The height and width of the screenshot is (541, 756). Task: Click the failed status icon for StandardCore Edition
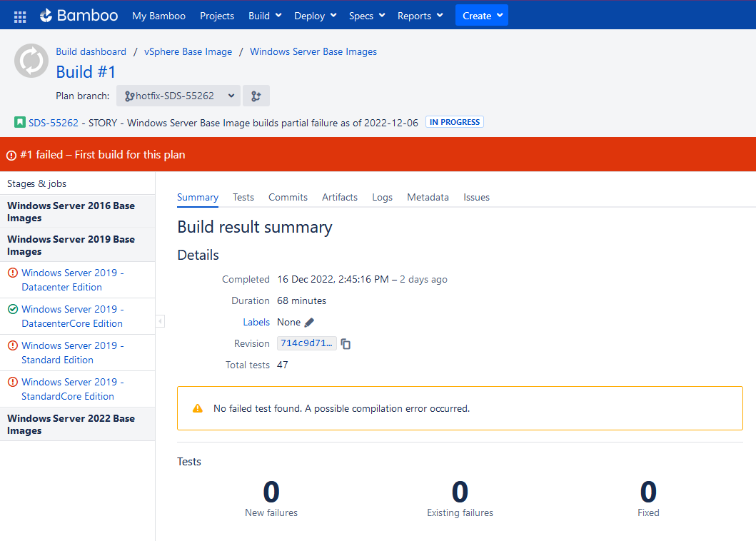point(13,382)
